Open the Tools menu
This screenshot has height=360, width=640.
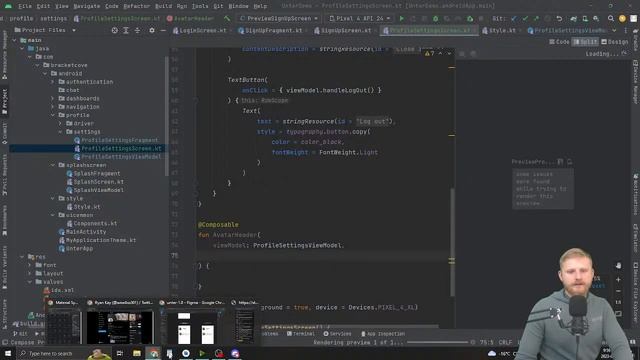(200, 6)
